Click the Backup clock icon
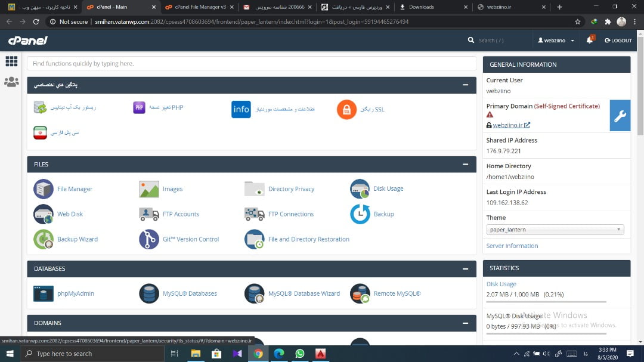 click(x=360, y=214)
